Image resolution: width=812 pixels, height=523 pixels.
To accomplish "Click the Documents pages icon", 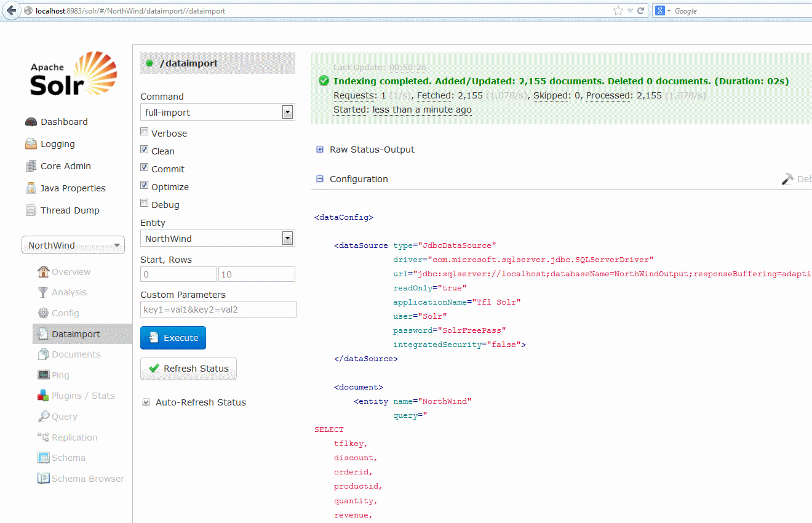I will (44, 354).
